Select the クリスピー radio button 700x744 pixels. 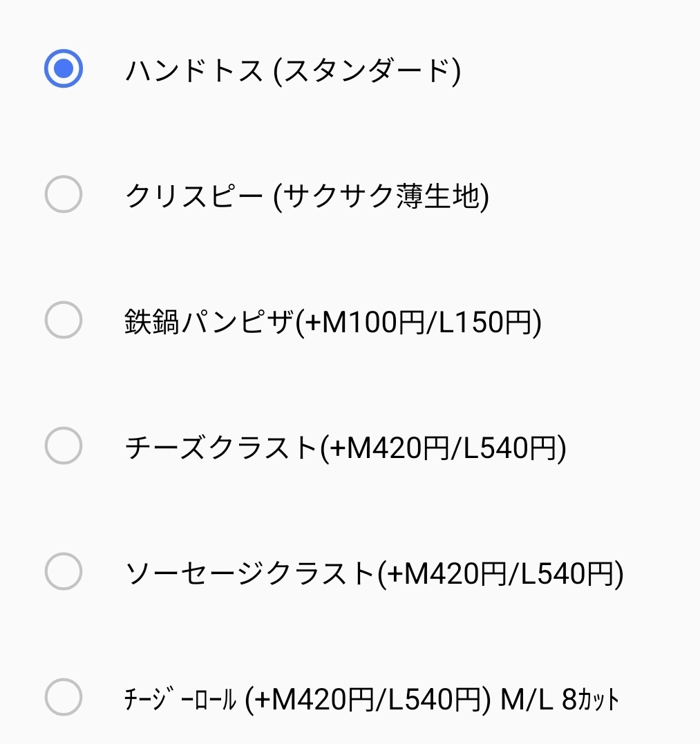64,194
